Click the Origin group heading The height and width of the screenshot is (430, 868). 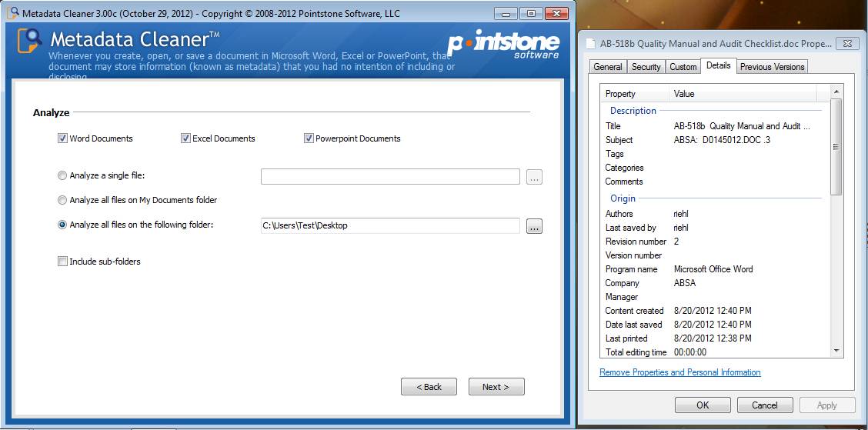point(623,198)
